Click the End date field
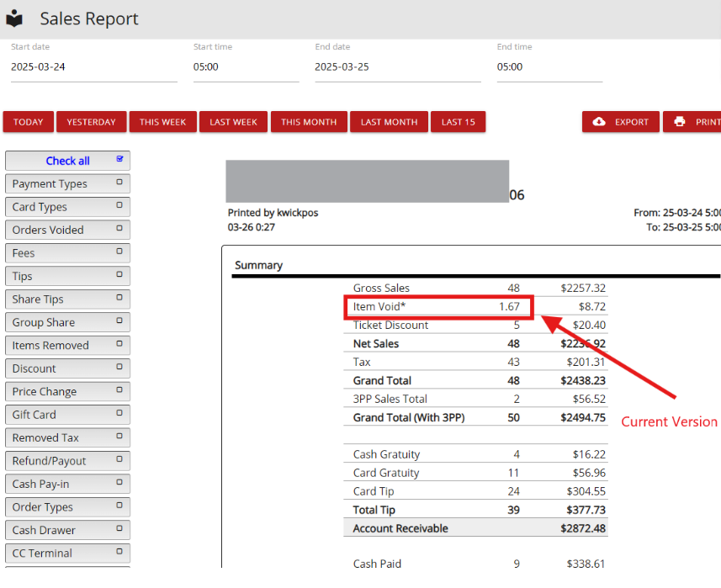Screen dimensions: 721x588 (x=398, y=67)
